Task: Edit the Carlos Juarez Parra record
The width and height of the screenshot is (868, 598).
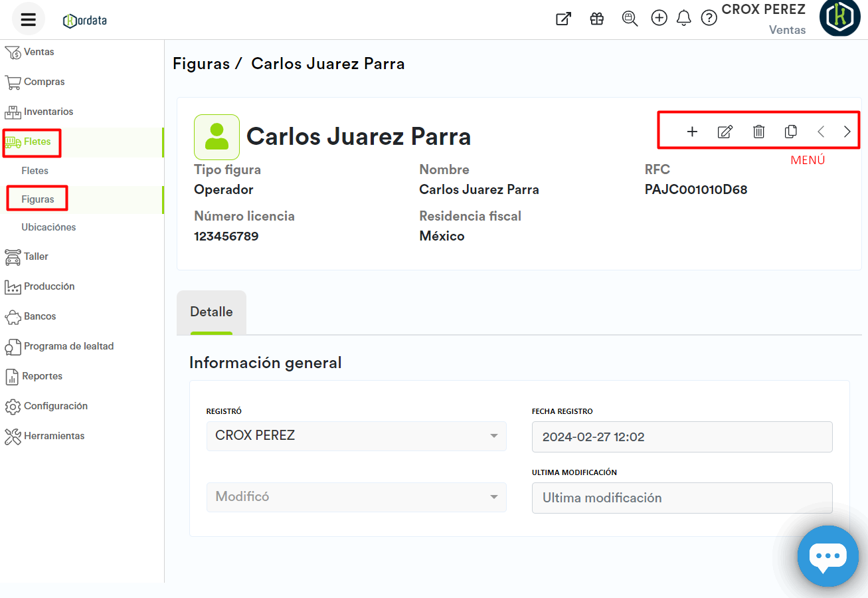Action: pos(725,132)
